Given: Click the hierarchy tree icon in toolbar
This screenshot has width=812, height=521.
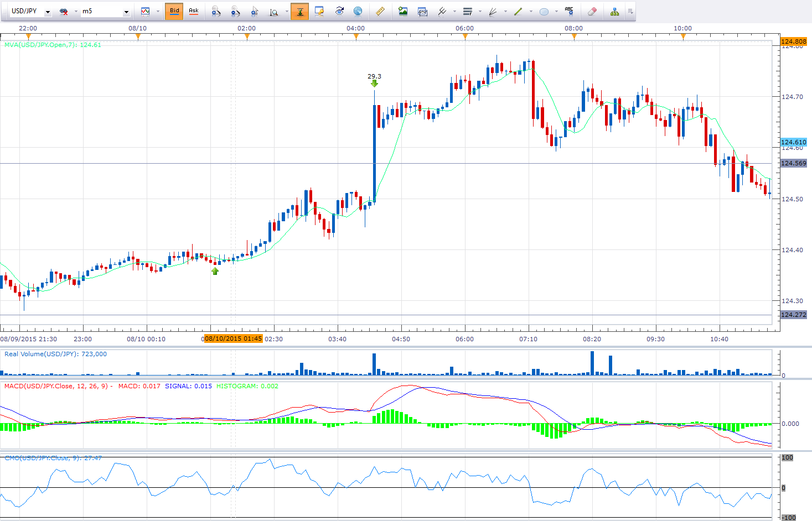Looking at the screenshot, I should click(x=614, y=11).
